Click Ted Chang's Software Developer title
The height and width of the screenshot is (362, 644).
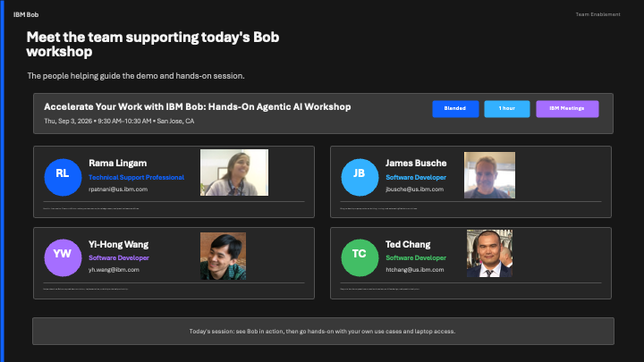(416, 257)
